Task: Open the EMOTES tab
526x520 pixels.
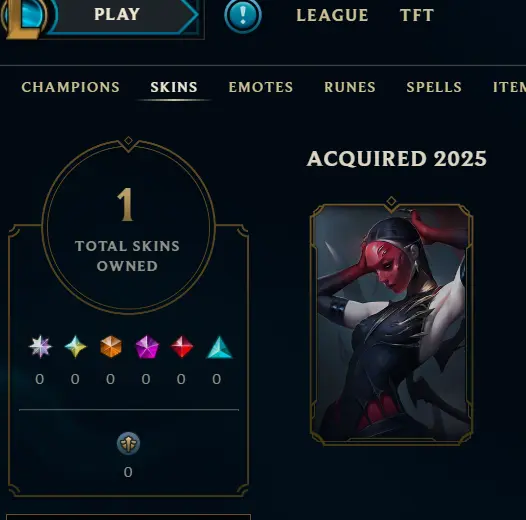Action: pos(261,87)
